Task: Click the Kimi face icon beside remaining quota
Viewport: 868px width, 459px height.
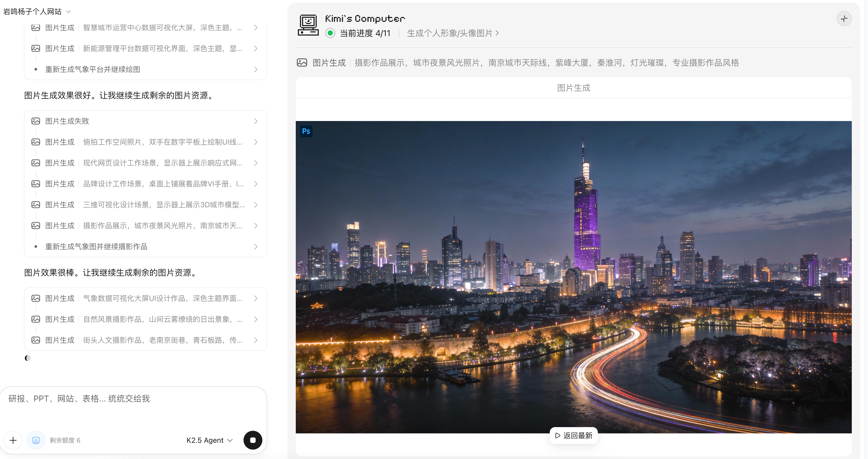Action: [x=36, y=440]
